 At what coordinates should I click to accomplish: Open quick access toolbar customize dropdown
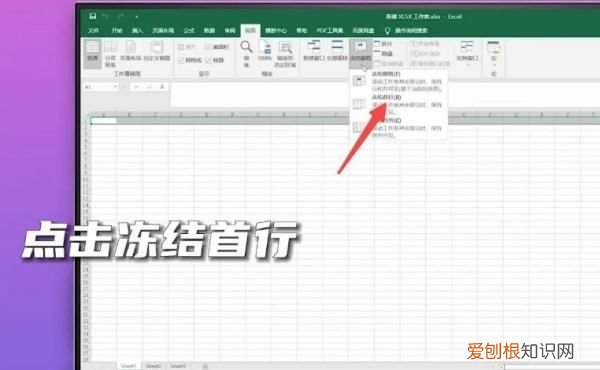[x=136, y=16]
